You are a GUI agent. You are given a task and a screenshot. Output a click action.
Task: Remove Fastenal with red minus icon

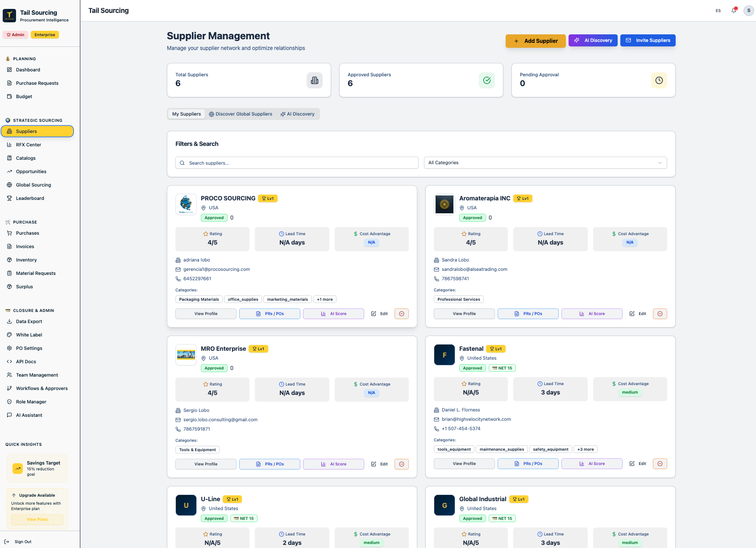tap(660, 464)
